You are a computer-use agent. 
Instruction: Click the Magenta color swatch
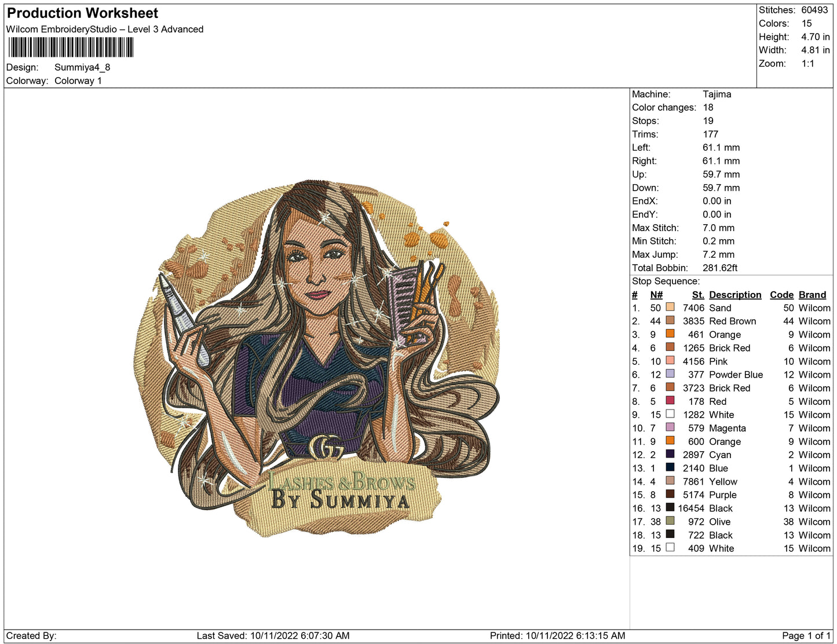[670, 427]
